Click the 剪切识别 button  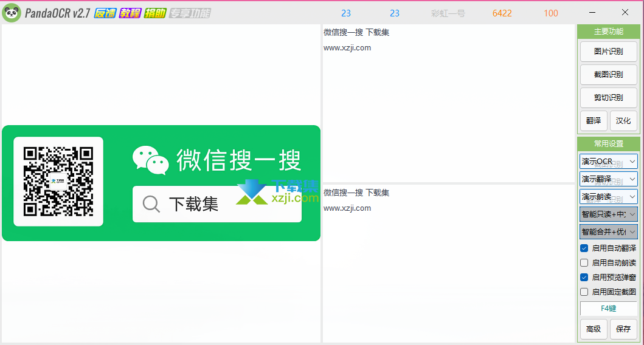tap(608, 98)
